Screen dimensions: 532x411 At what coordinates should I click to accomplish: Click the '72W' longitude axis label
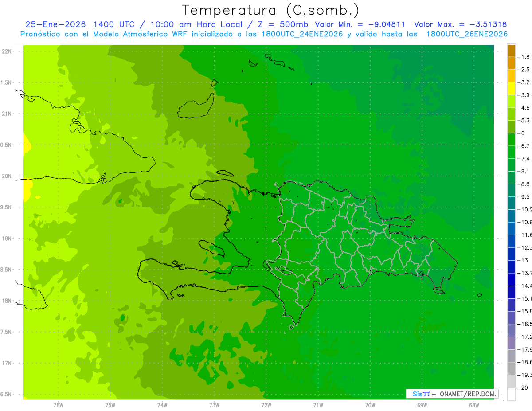tap(266, 405)
